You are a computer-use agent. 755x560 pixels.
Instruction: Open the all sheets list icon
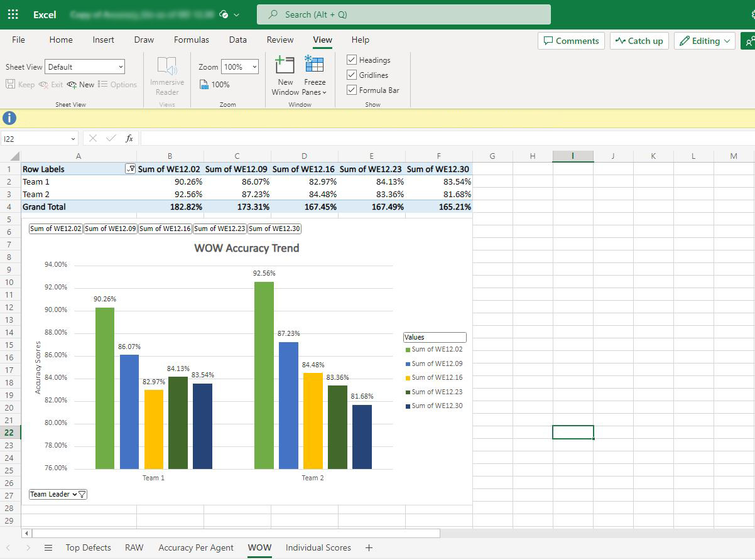point(48,547)
